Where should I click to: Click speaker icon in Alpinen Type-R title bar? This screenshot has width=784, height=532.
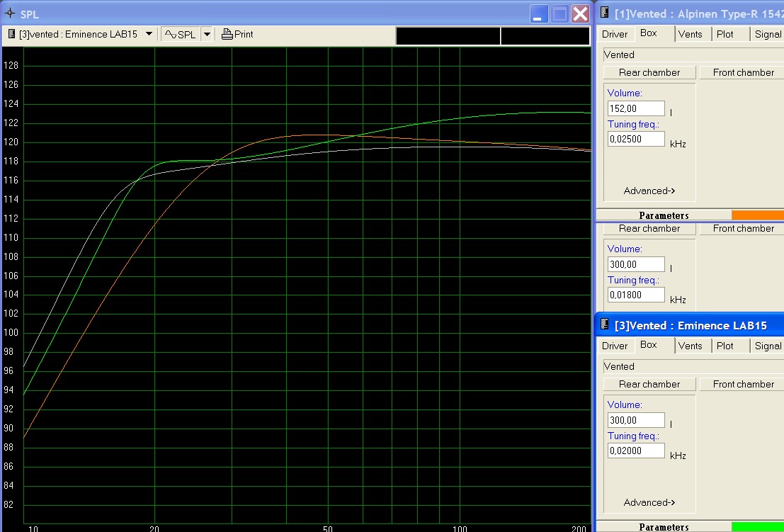point(606,13)
